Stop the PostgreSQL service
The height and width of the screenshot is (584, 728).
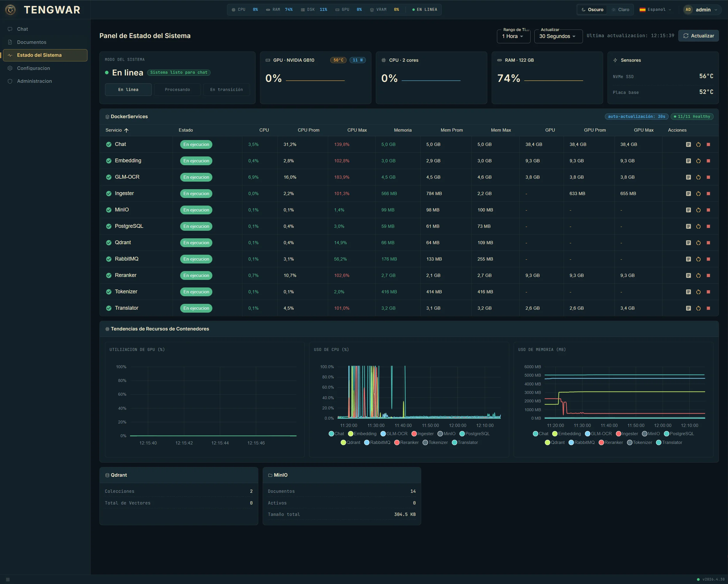coord(708,226)
